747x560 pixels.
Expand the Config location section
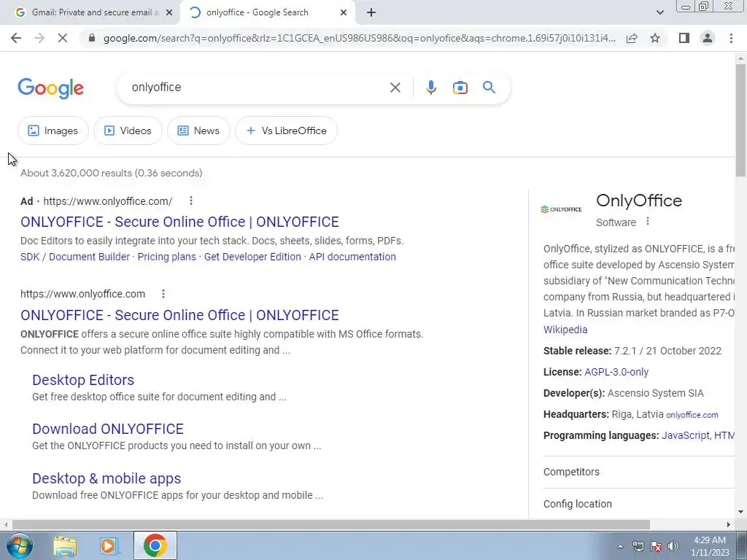pos(638,504)
